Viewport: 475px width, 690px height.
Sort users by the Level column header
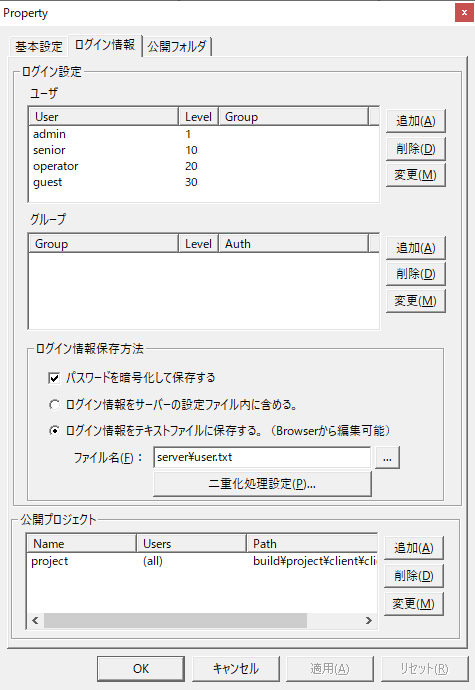198,117
